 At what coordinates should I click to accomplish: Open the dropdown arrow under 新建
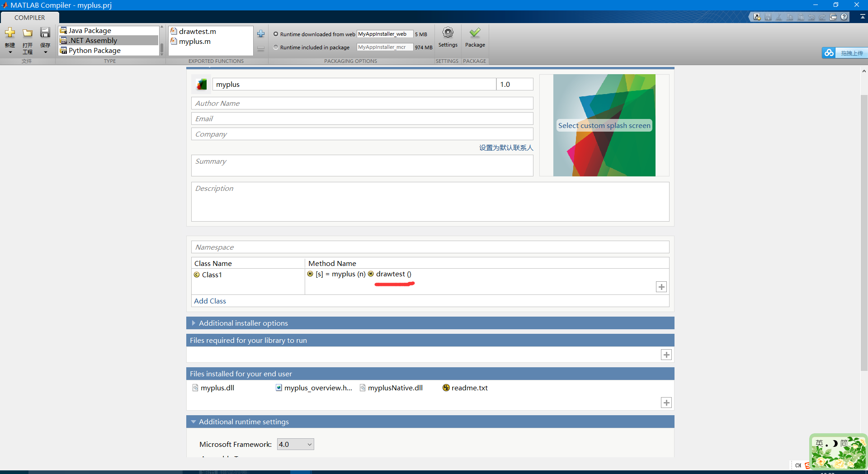click(x=10, y=52)
